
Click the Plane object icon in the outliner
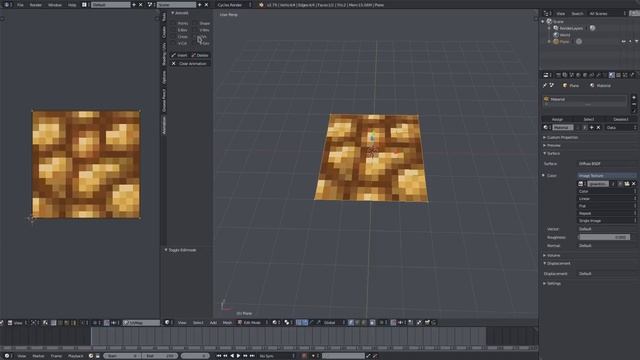click(x=556, y=42)
